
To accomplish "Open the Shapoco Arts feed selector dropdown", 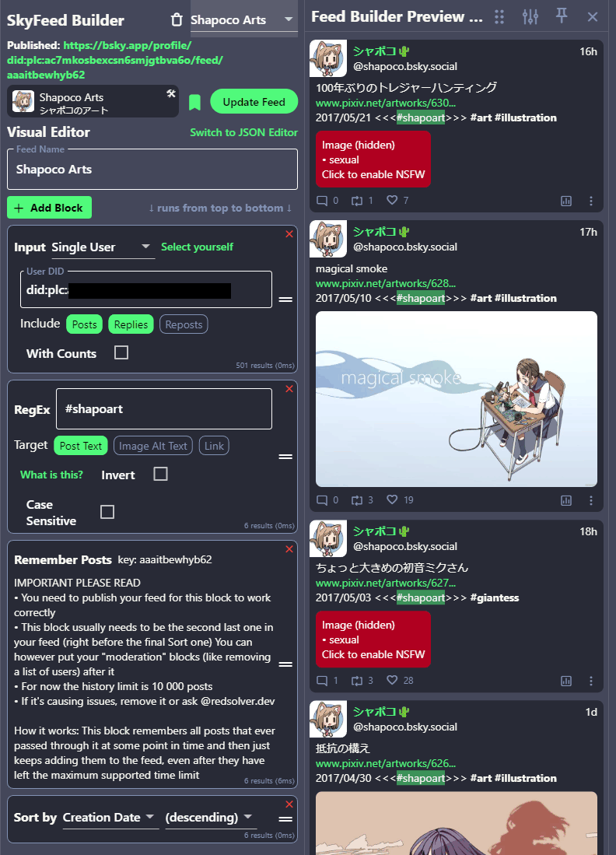I will tap(243, 20).
